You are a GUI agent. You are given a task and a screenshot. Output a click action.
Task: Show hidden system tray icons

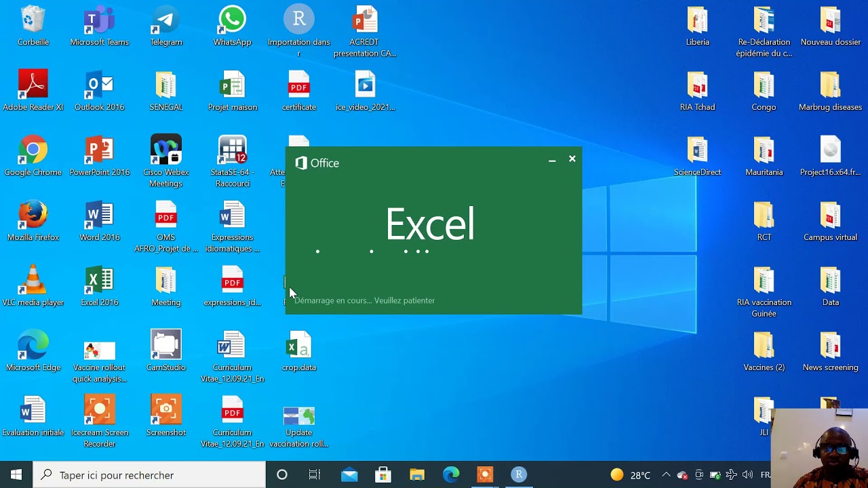point(666,475)
